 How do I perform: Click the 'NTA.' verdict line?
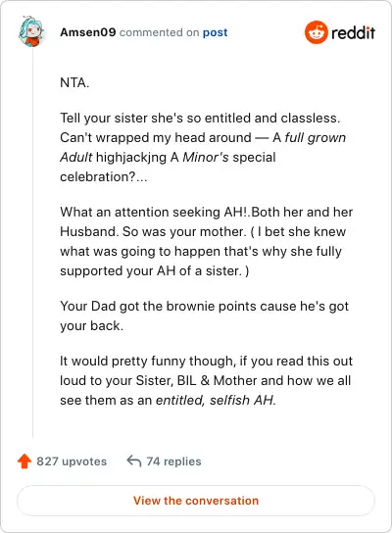[74, 82]
